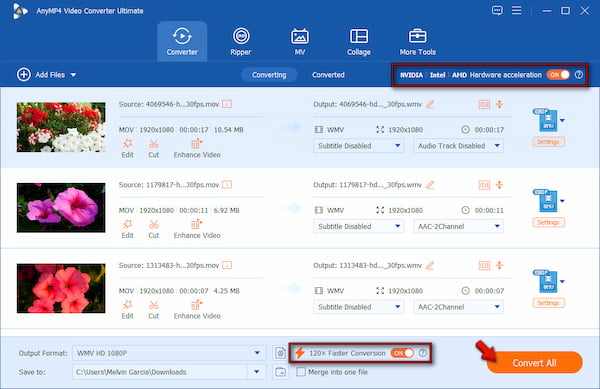This screenshot has width=600, height=389.
Task: Click compress icon for 1313483 output
Action: pyautogui.click(x=499, y=265)
